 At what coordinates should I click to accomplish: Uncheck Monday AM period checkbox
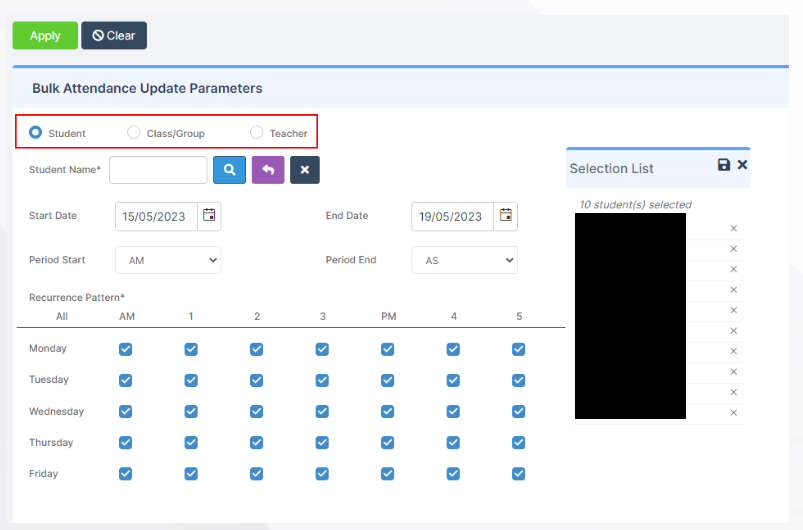(126, 349)
